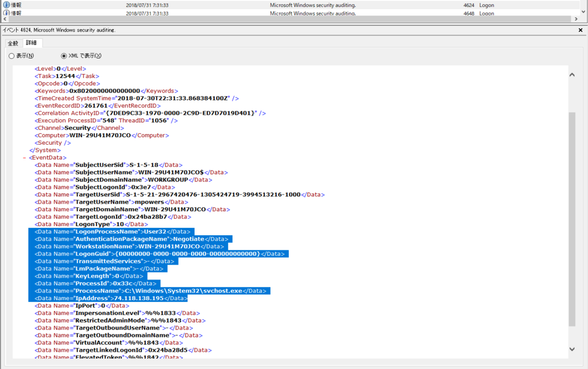Click the TargetUserSid data line
The image size is (588, 369).
pos(180,195)
